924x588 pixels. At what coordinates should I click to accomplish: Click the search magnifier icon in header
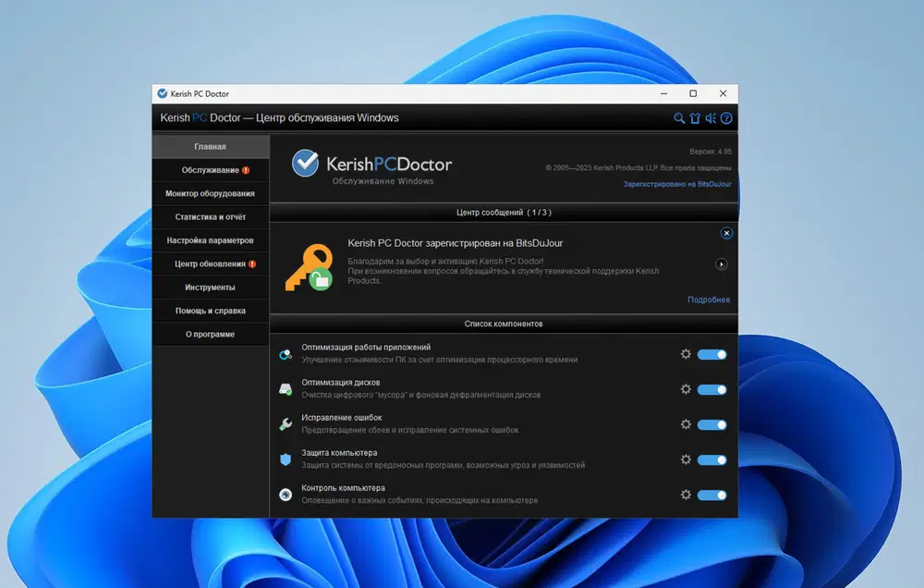679,118
